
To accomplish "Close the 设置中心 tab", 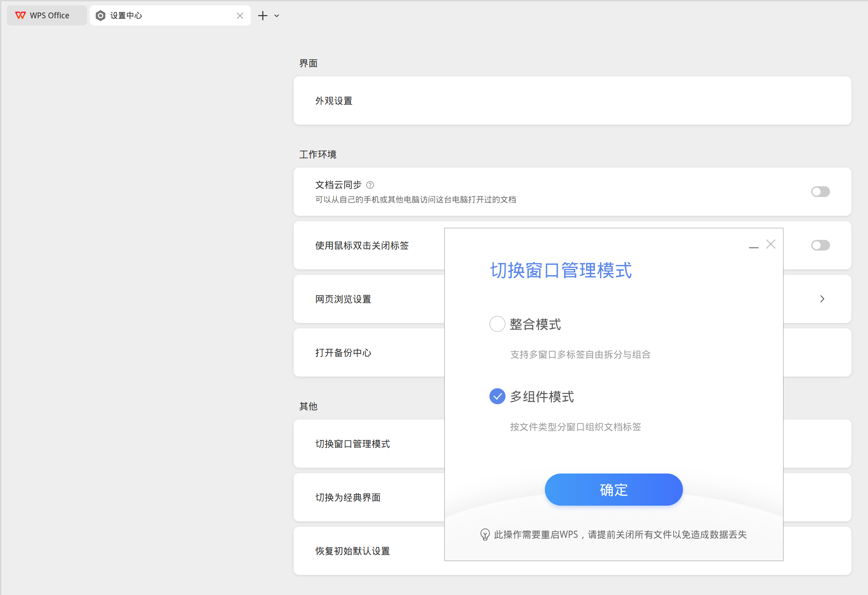I will [x=240, y=16].
